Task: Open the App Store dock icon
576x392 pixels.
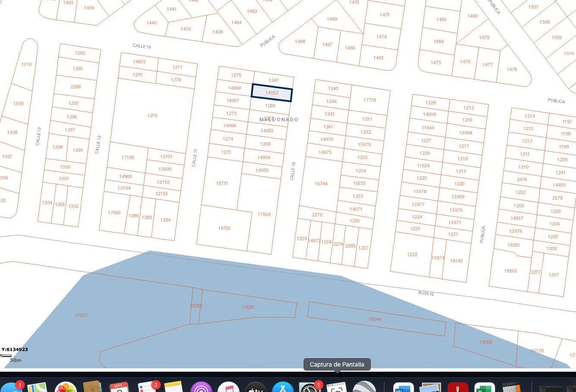Action: (283, 388)
